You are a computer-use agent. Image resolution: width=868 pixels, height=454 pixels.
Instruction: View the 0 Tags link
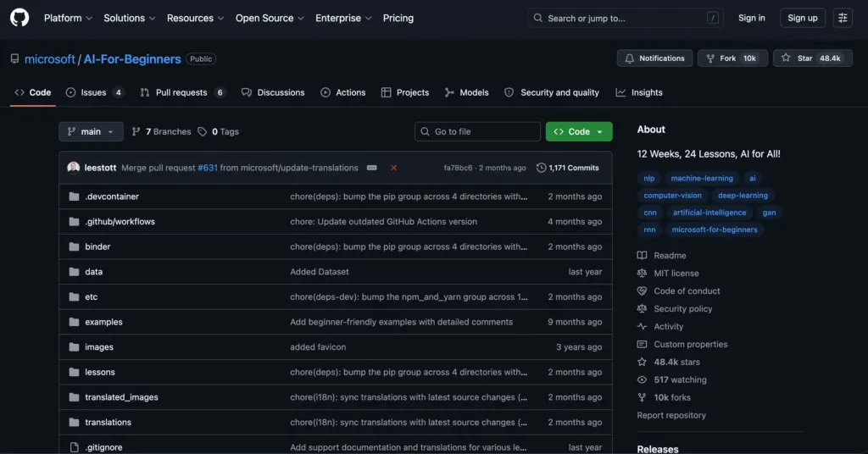[219, 131]
